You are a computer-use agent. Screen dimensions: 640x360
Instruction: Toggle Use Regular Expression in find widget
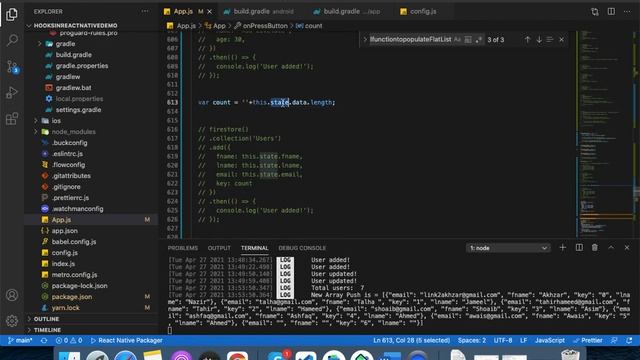pos(478,40)
